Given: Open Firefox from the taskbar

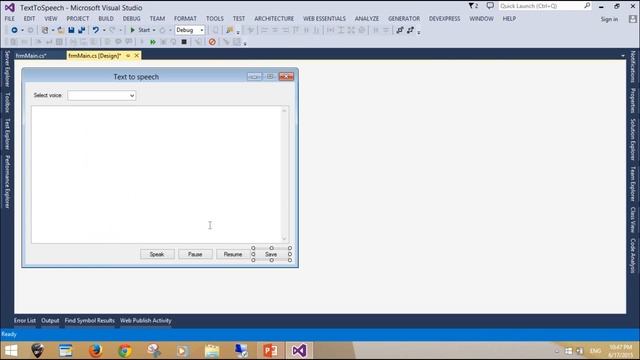Looking at the screenshot, I should pos(96,351).
